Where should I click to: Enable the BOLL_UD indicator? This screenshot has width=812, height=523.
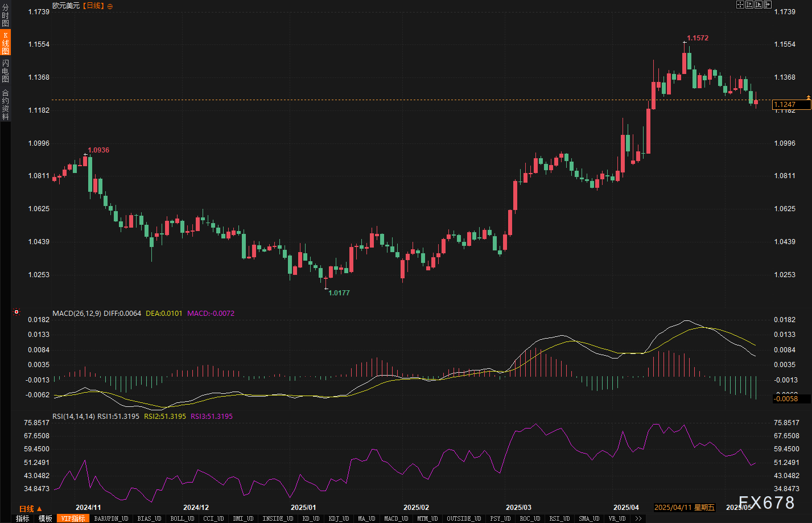click(182, 518)
